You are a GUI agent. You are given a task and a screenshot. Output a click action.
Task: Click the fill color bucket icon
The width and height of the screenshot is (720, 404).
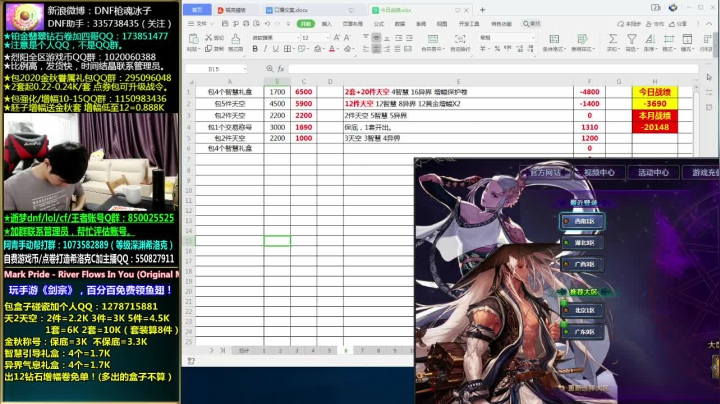[x=317, y=49]
